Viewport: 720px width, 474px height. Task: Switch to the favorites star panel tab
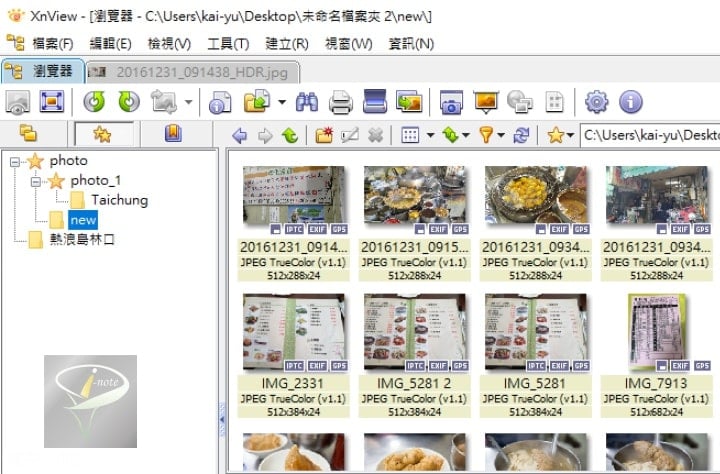coord(103,134)
